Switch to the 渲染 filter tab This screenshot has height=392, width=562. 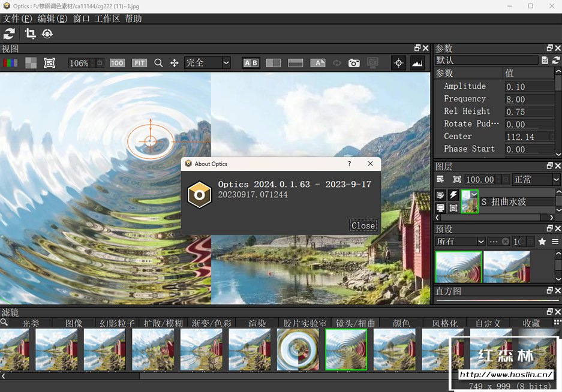[x=257, y=323]
